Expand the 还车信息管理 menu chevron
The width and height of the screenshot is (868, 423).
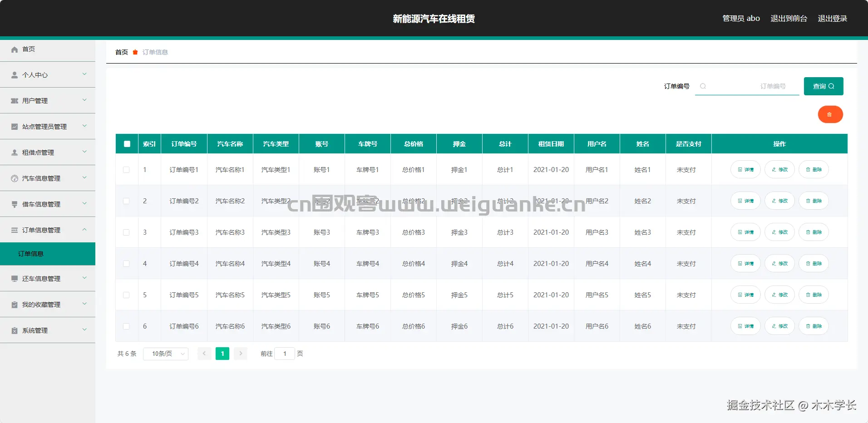coord(84,278)
